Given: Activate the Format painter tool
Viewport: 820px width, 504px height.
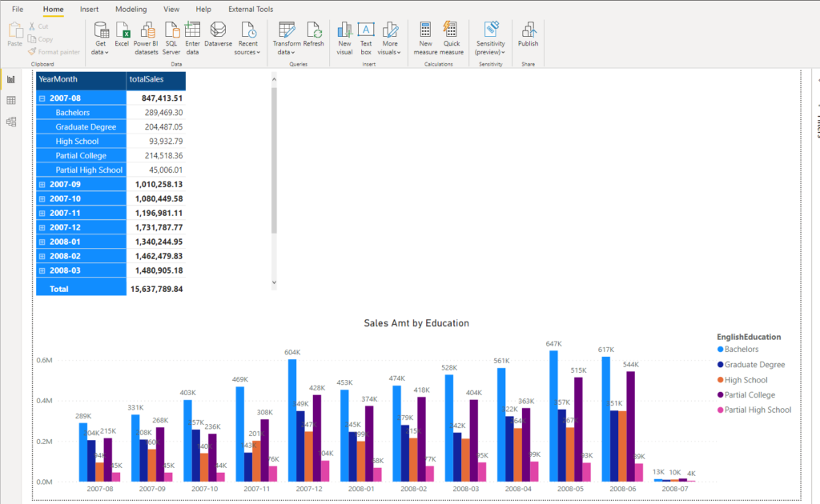Looking at the screenshot, I should [x=54, y=52].
